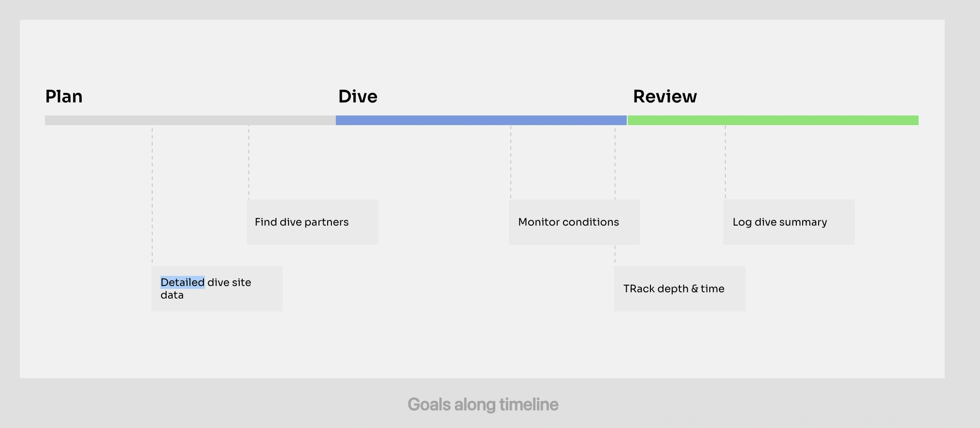Click the green Review timeline bar
The image size is (980, 428).
click(773, 120)
